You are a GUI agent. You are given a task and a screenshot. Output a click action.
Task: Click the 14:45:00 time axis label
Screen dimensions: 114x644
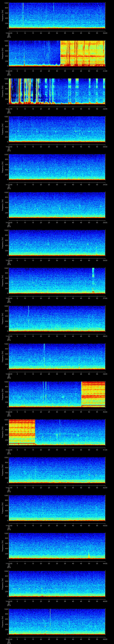tap(9, 639)
